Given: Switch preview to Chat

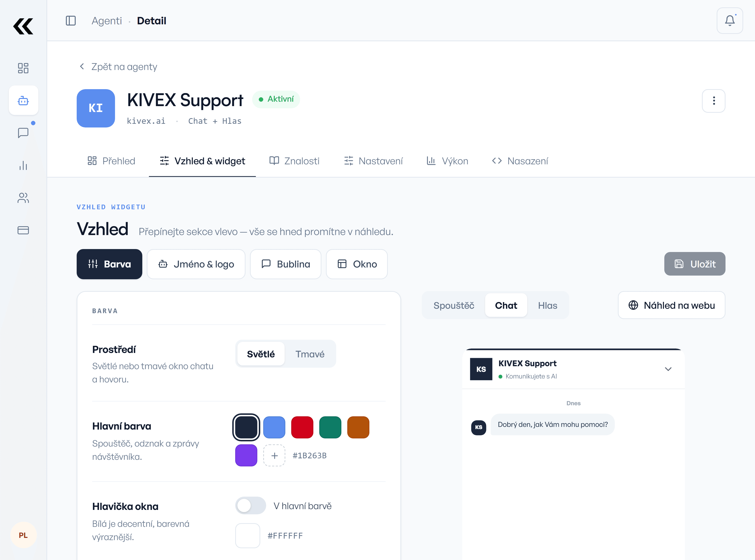Looking at the screenshot, I should (506, 306).
